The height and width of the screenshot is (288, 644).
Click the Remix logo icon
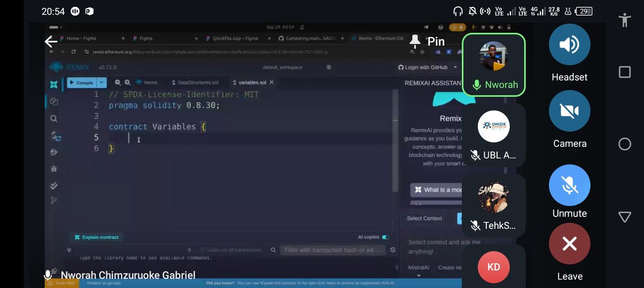[x=56, y=68]
